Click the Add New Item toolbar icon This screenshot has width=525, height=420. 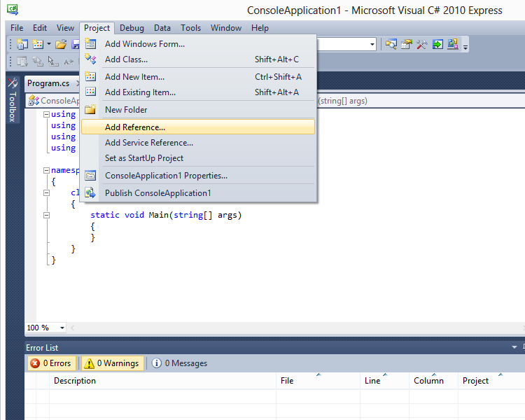[38, 44]
